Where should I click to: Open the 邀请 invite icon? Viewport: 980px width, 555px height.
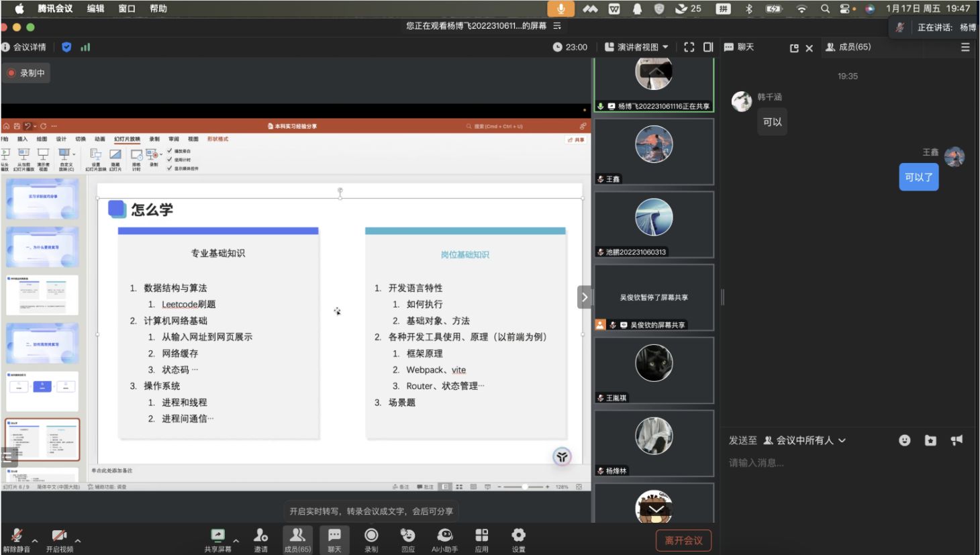coord(260,536)
